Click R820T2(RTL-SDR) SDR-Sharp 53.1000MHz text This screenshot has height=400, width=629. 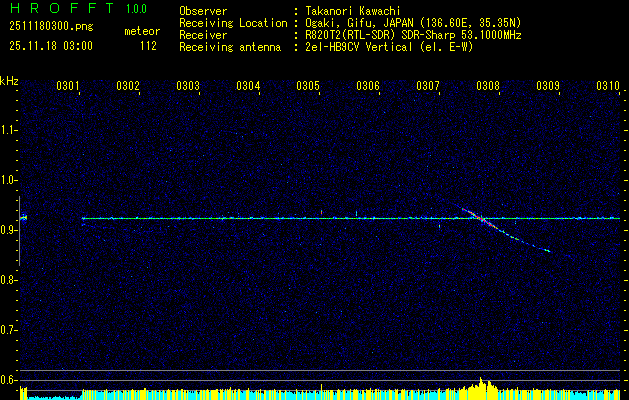pyautogui.click(x=413, y=35)
